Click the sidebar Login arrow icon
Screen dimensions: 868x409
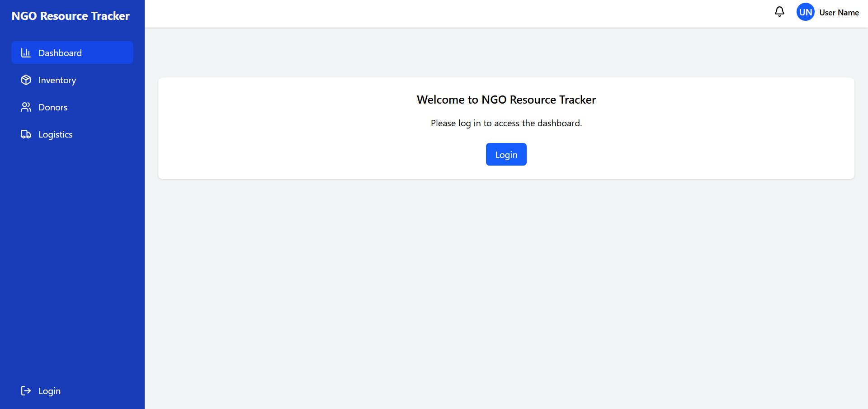[26, 391]
